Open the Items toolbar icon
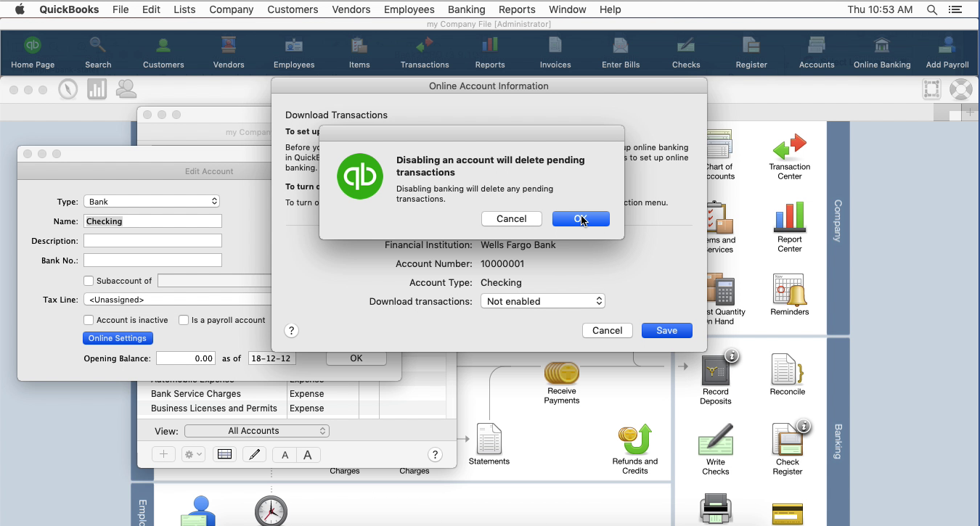Viewport: 980px width, 526px height. (x=359, y=53)
